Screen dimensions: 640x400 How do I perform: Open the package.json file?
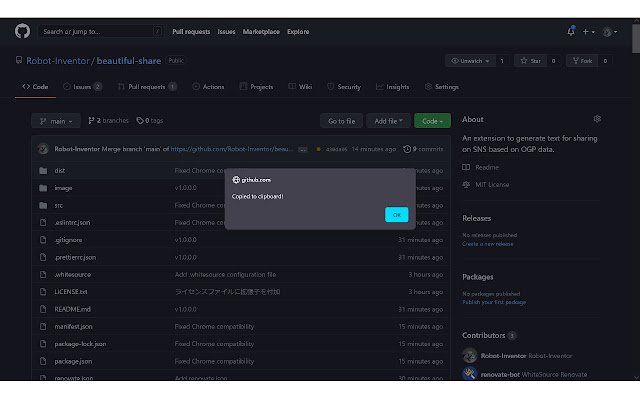coord(73,361)
